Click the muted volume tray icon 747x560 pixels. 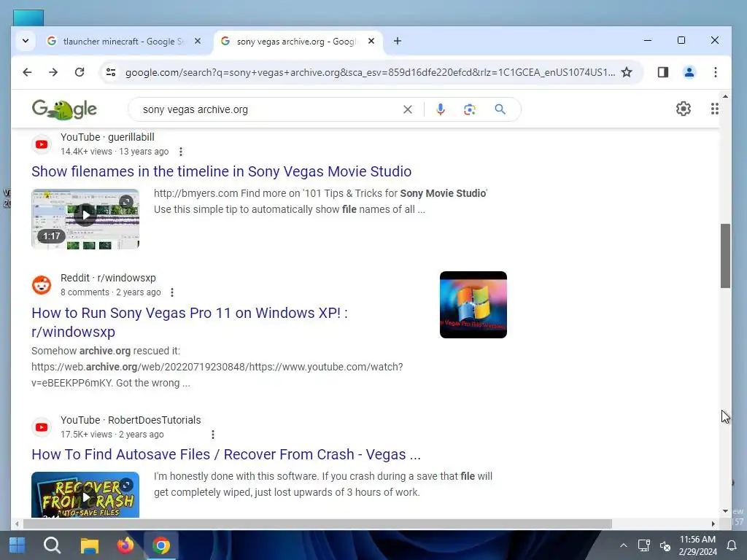click(x=665, y=545)
